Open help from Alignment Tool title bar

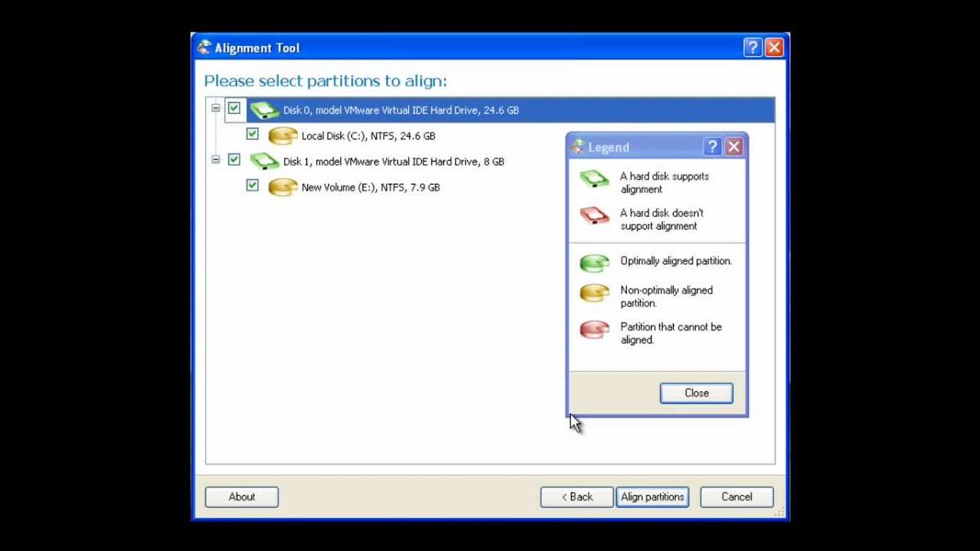(x=752, y=47)
